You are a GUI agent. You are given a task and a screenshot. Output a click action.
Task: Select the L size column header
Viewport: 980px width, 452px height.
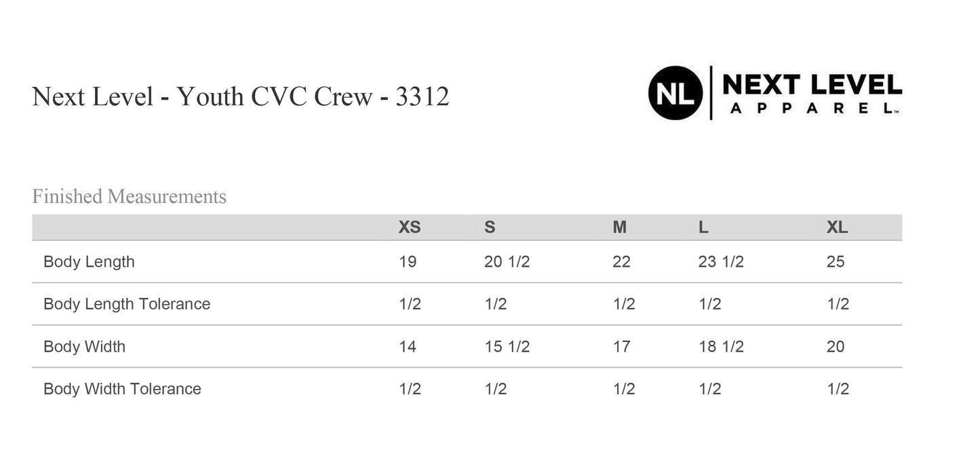(x=703, y=228)
